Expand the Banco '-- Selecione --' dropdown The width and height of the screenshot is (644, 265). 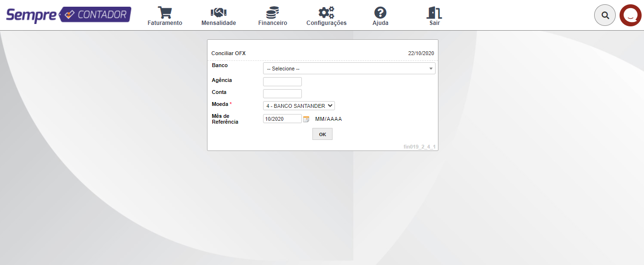349,69
